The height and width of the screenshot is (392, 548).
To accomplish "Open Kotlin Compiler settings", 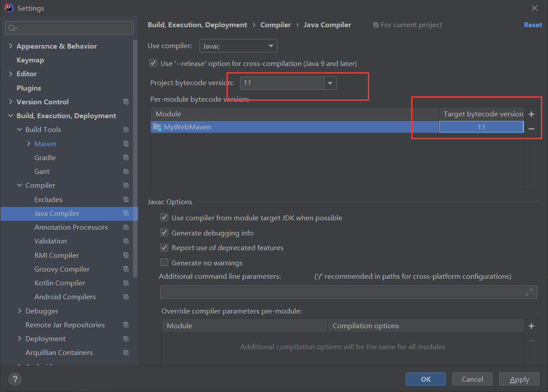I will (x=60, y=283).
